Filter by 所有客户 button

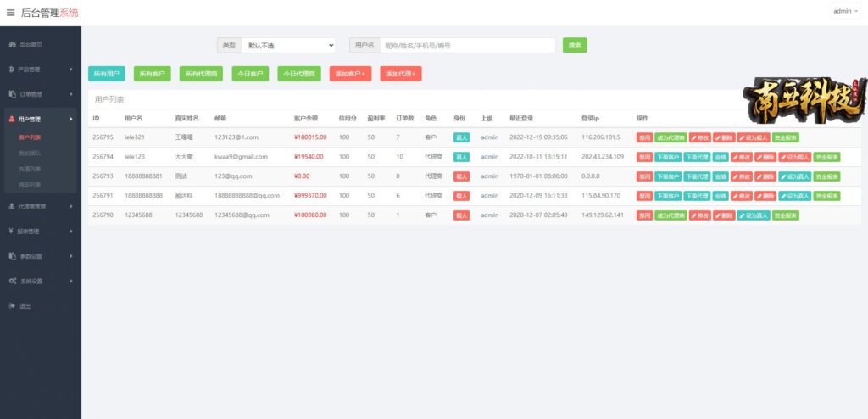[x=153, y=74]
